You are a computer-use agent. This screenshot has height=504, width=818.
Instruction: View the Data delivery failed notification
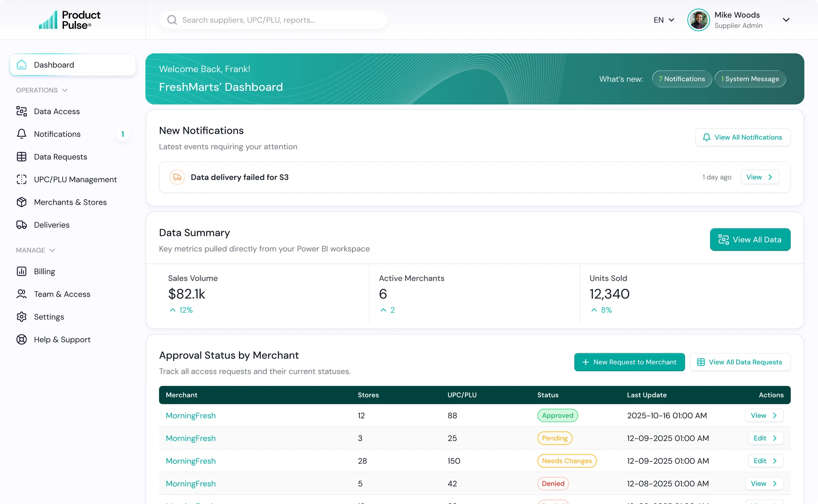pyautogui.click(x=760, y=177)
